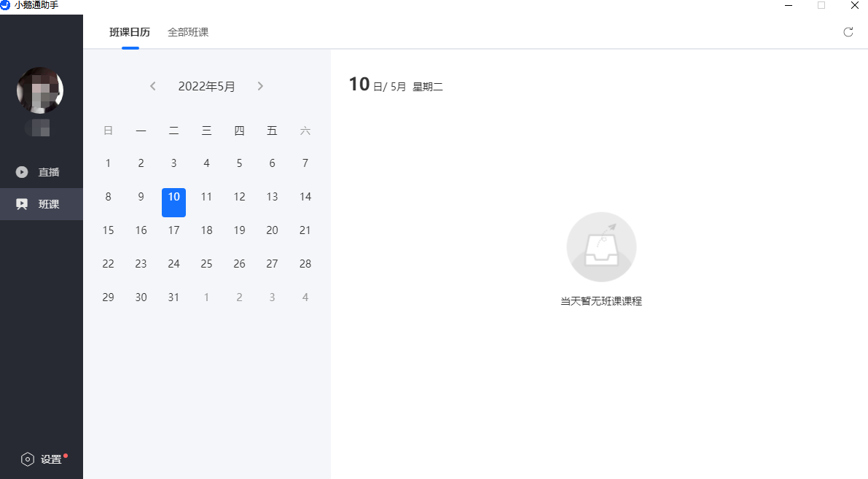The image size is (868, 479).
Task: Click the refresh icon at top right
Action: pos(848,32)
